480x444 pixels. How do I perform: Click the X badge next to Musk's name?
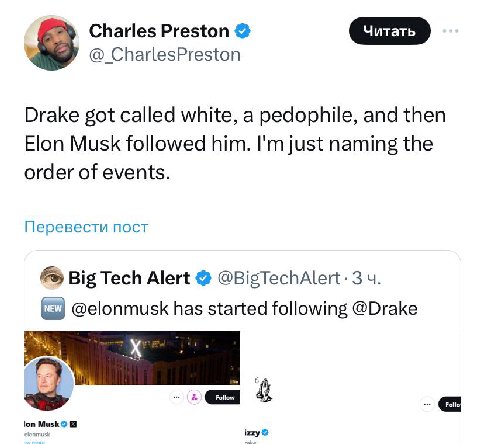(x=74, y=424)
